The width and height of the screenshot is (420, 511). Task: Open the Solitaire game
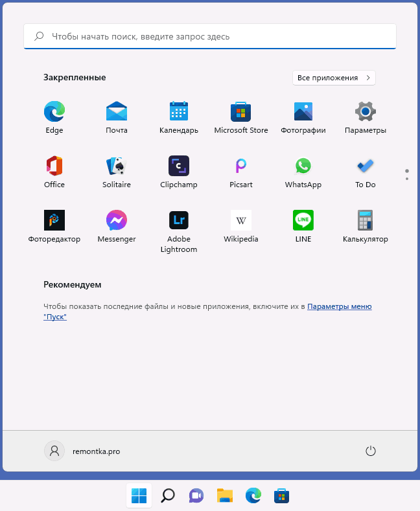pyautogui.click(x=117, y=172)
